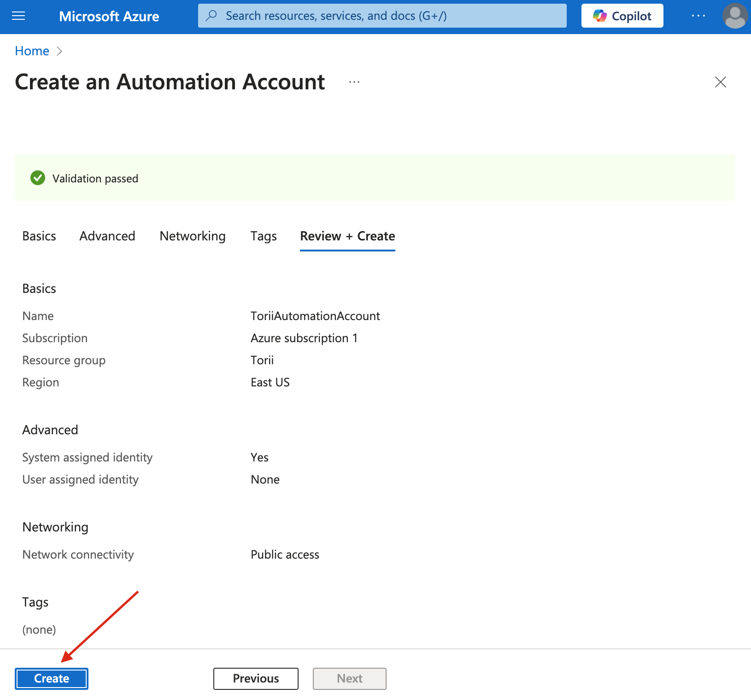Click the Networking section heading
751x700 pixels.
[x=55, y=527]
